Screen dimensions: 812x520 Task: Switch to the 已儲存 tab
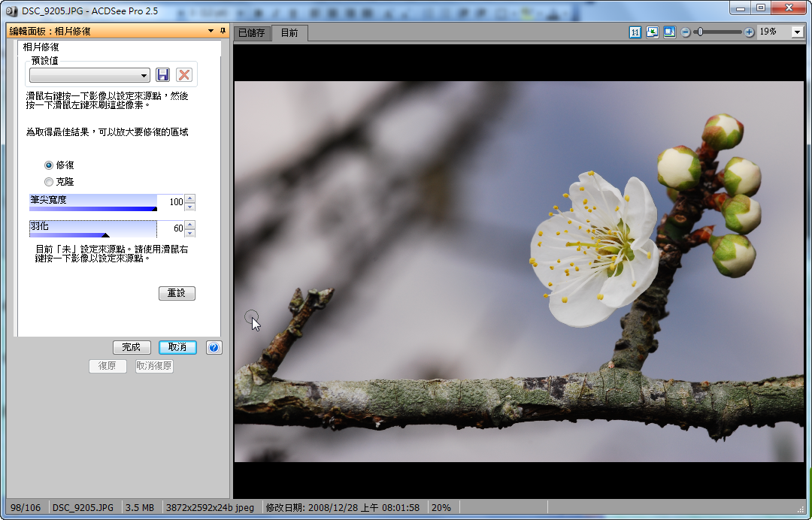pos(251,33)
